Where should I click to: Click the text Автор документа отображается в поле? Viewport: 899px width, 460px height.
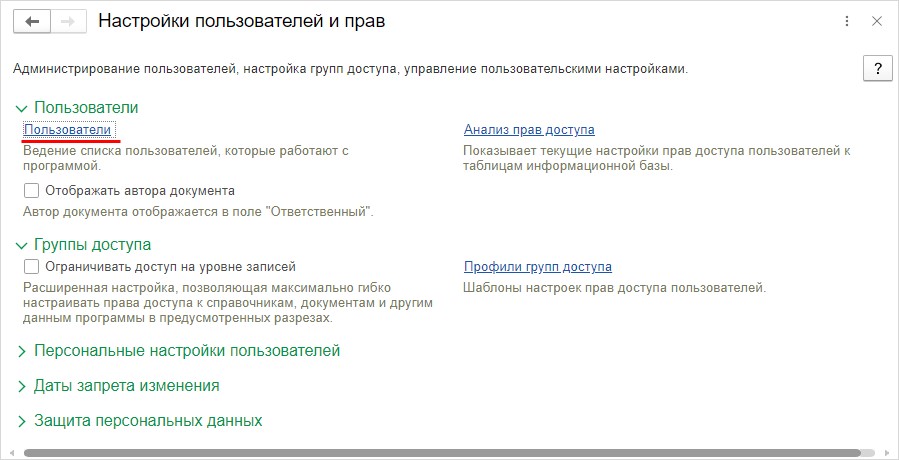click(x=198, y=212)
